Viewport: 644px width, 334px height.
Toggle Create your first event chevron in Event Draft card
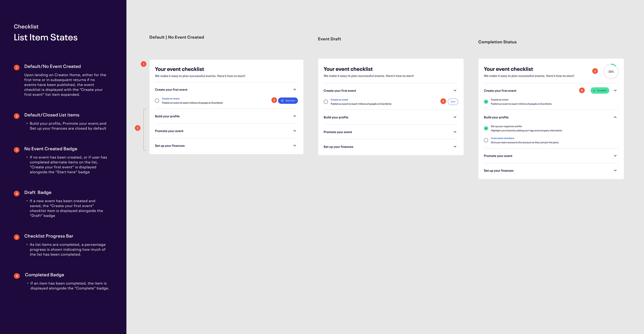tap(455, 91)
